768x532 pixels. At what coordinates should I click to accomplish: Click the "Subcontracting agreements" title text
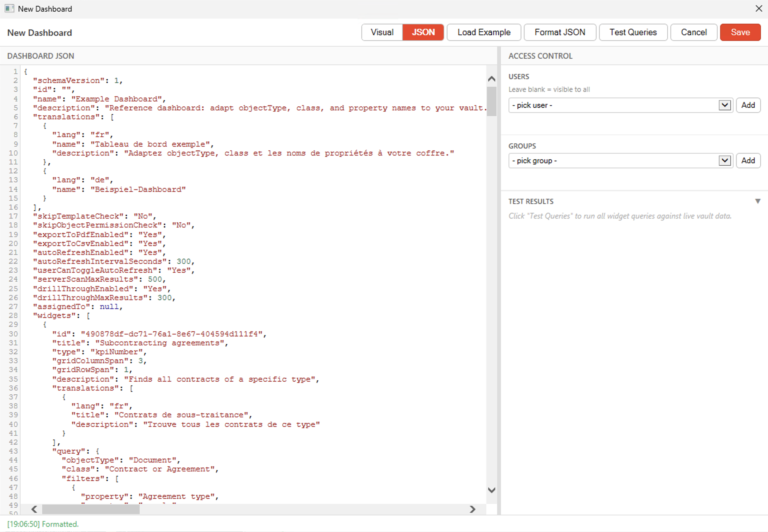click(159, 343)
